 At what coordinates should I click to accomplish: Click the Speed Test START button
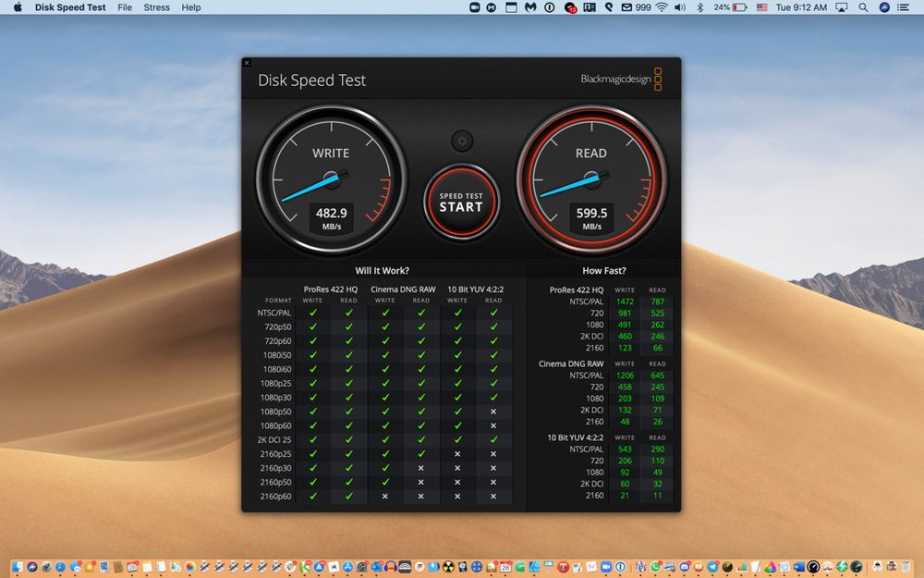tap(461, 202)
